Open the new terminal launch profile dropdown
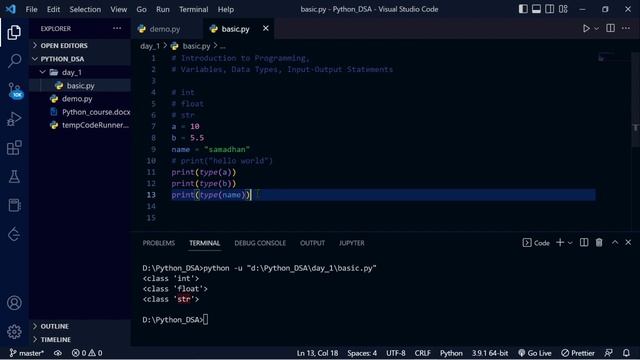The image size is (640, 360). [x=570, y=243]
